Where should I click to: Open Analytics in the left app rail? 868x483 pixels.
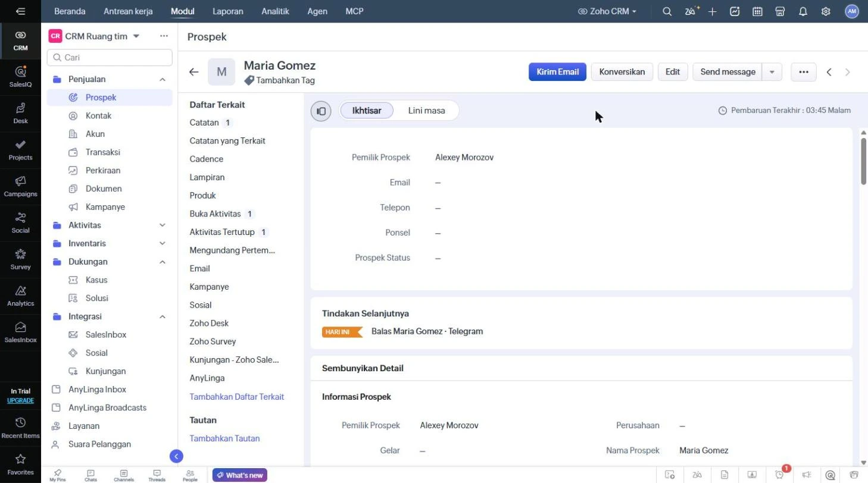20,296
